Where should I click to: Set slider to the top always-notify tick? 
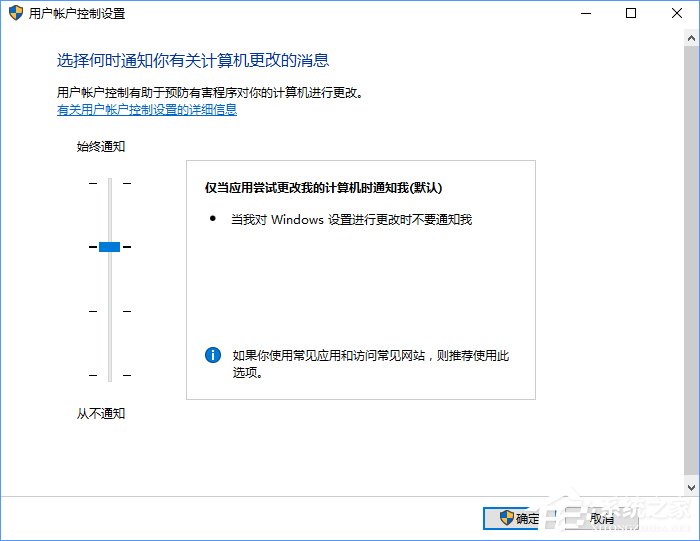(110, 183)
